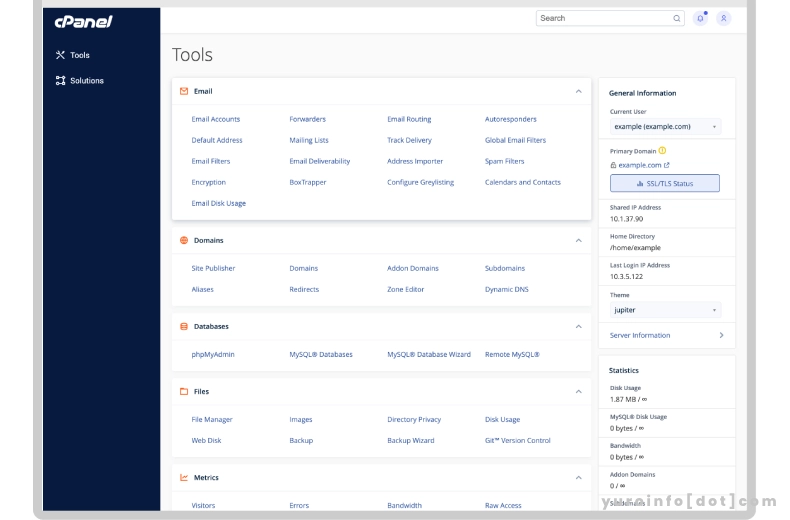Click the Primary Domain info icon
This screenshot has height=520, width=790.
point(662,151)
